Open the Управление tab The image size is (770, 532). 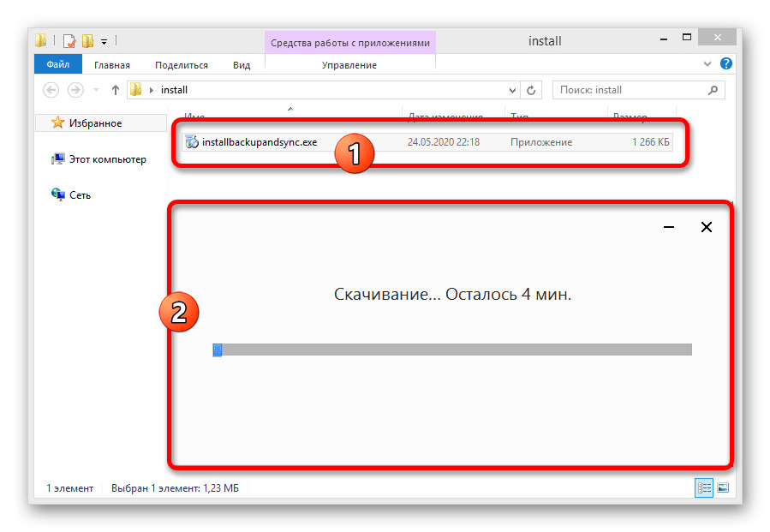click(x=349, y=65)
